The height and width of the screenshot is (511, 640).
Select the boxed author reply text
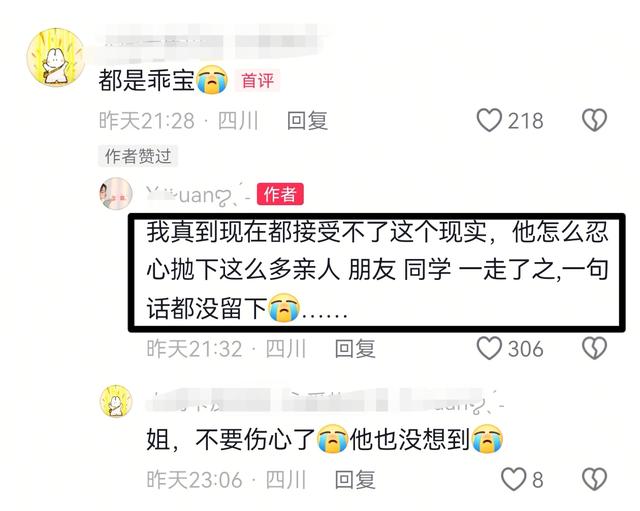pos(377,273)
